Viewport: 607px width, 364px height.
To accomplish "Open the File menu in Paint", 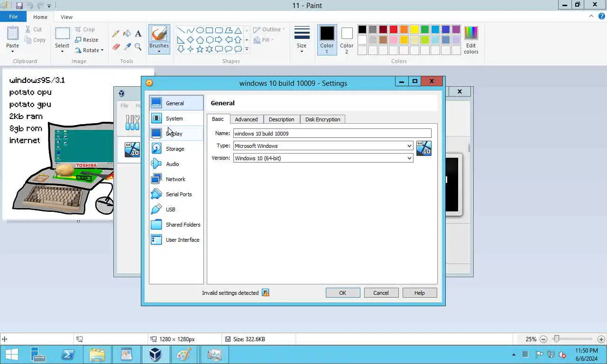I will 13,17.
